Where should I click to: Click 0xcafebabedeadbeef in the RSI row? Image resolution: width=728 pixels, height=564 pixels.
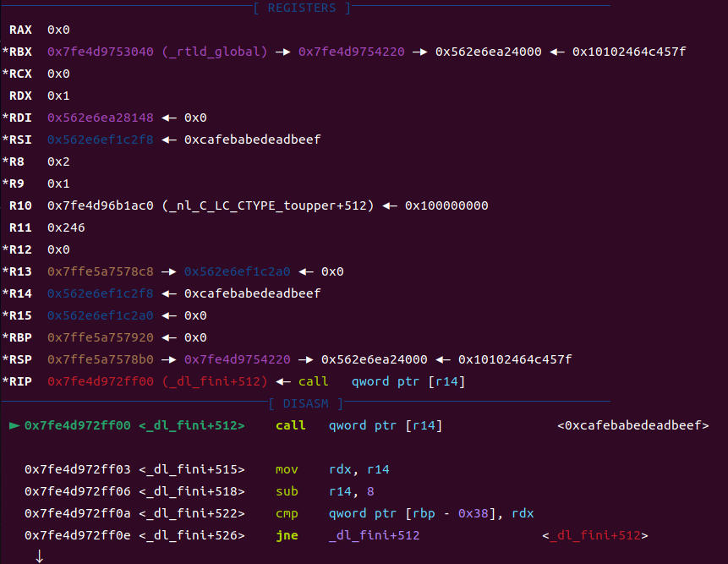click(252, 140)
